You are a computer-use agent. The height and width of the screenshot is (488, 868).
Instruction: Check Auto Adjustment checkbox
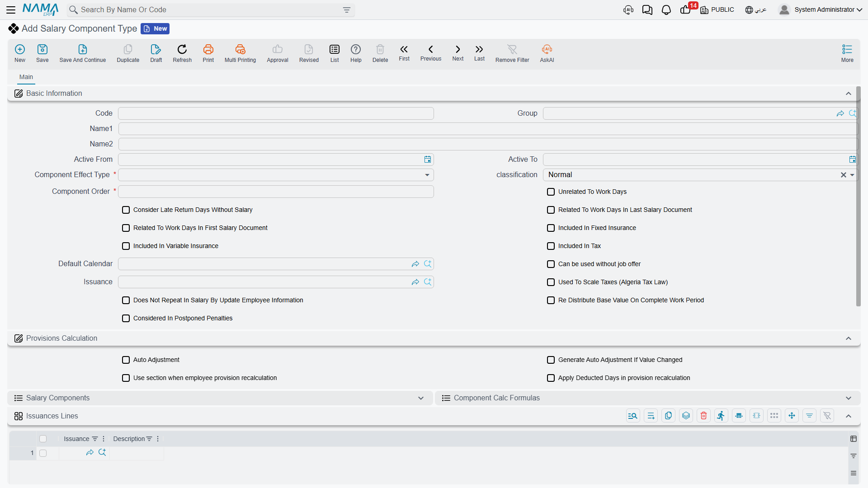pyautogui.click(x=126, y=360)
